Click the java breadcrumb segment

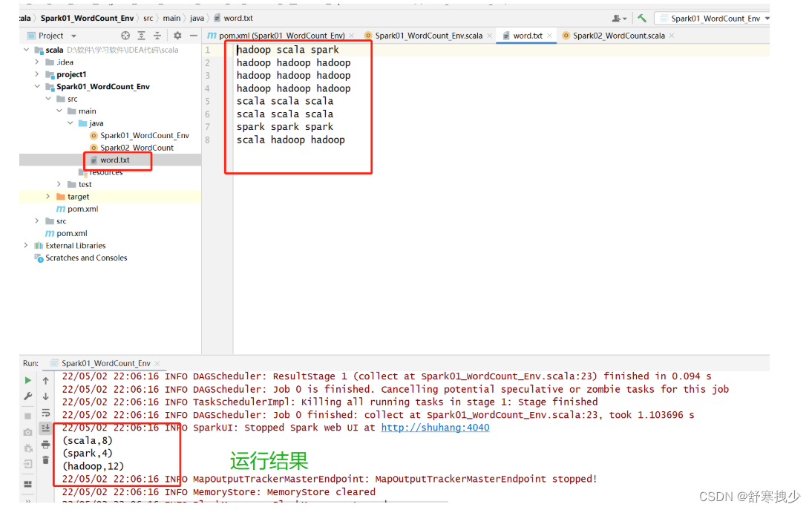pyautogui.click(x=197, y=18)
